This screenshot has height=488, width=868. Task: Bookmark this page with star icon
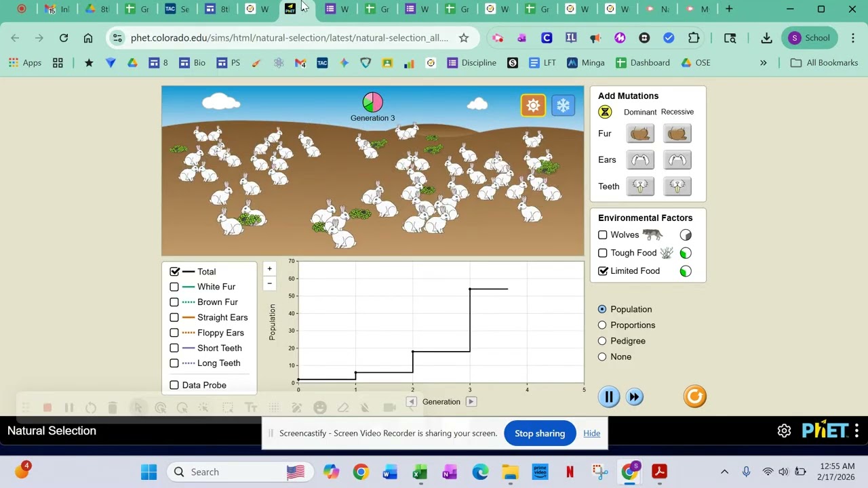(464, 38)
